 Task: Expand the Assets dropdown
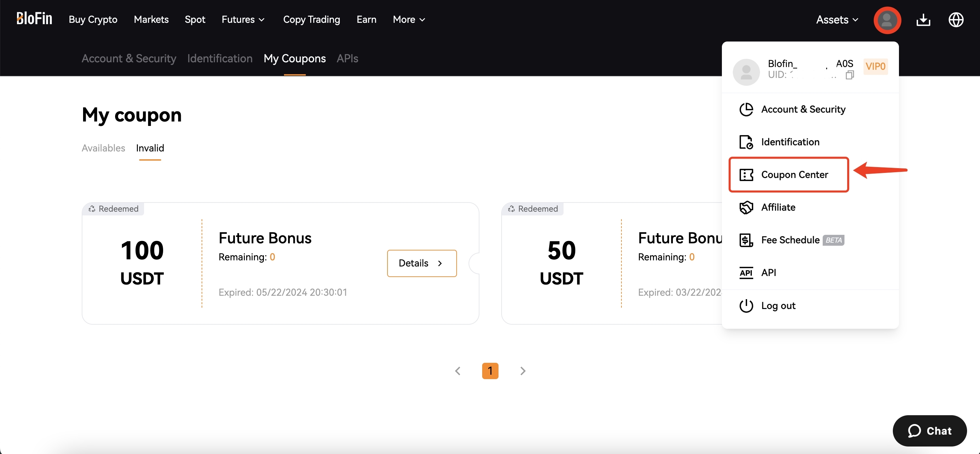(837, 20)
